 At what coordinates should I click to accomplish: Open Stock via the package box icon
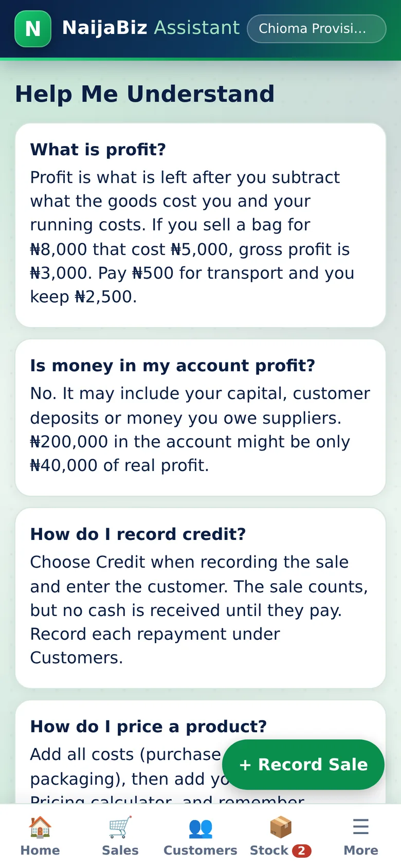coord(281,827)
